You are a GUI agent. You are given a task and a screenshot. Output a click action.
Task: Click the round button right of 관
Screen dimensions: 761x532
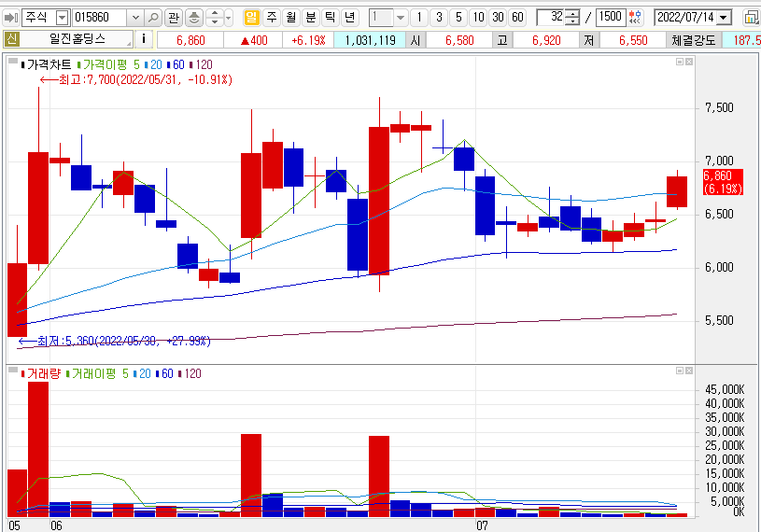(193, 18)
